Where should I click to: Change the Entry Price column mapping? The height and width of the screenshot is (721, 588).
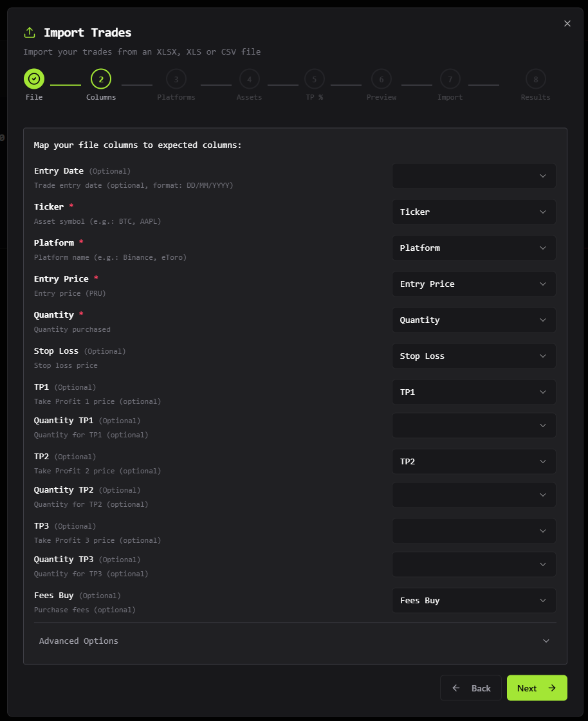coord(473,284)
